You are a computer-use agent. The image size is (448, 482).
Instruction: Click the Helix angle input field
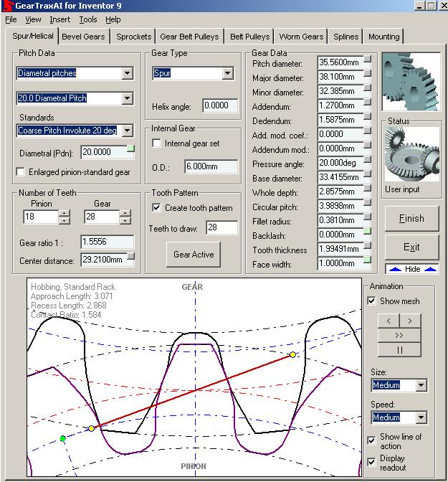click(220, 105)
